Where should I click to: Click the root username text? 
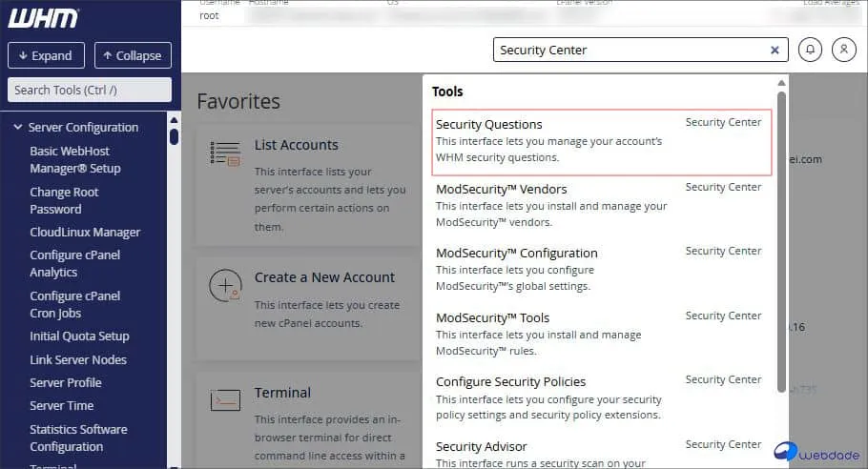tap(209, 15)
